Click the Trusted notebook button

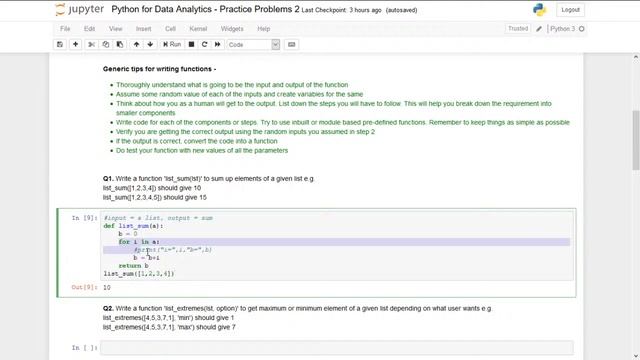(x=518, y=29)
